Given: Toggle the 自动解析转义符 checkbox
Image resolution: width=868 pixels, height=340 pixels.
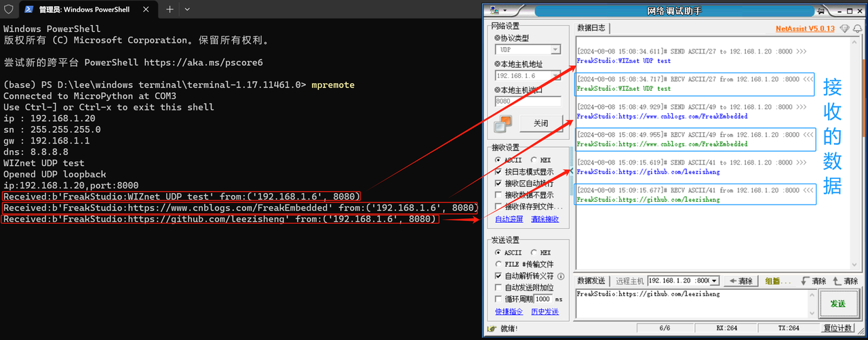Looking at the screenshot, I should pos(499,276).
